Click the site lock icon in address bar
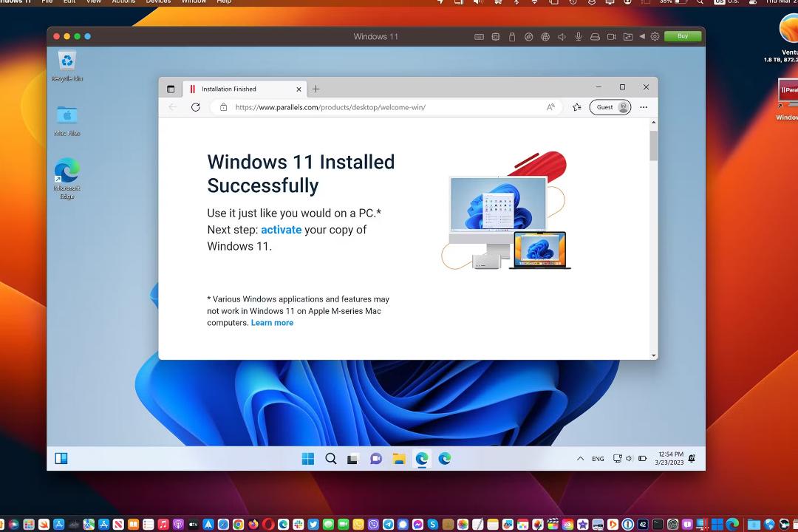798x532 pixels. coord(223,107)
